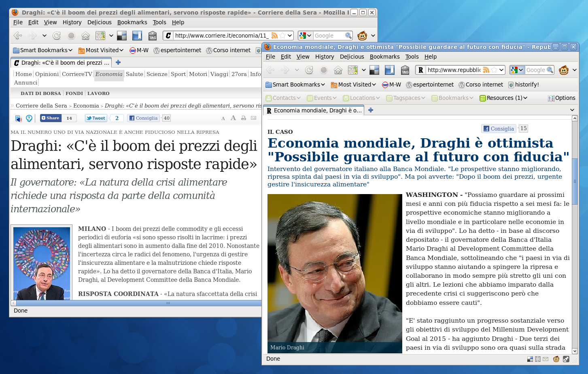
Task: Click Consiglia button on Repubblica article
Action: click(499, 129)
